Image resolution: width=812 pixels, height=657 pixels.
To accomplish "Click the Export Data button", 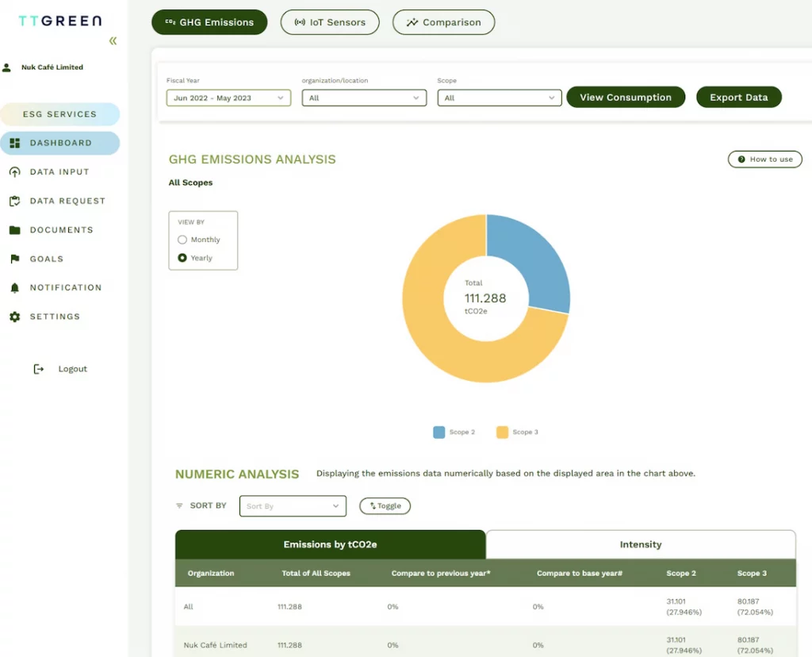I will coord(738,98).
